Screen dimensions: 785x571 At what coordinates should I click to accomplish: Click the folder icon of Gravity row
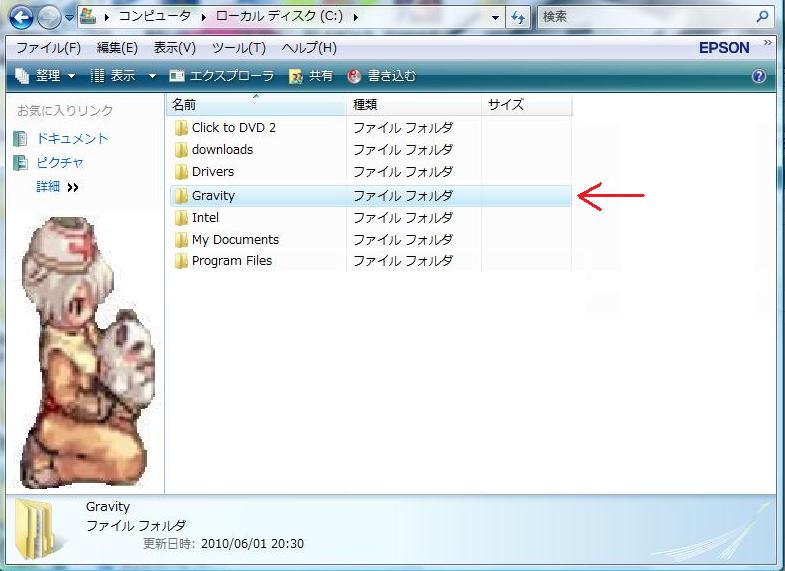pyautogui.click(x=181, y=196)
